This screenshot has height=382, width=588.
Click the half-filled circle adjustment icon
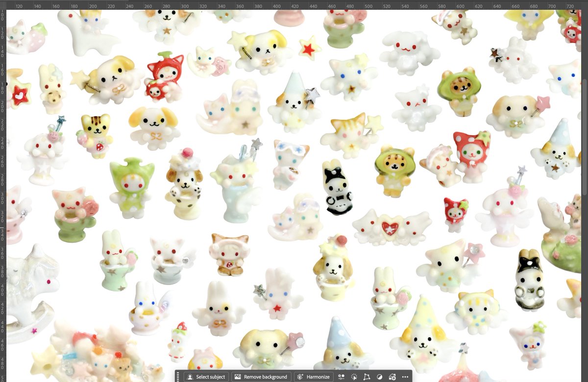pos(379,377)
